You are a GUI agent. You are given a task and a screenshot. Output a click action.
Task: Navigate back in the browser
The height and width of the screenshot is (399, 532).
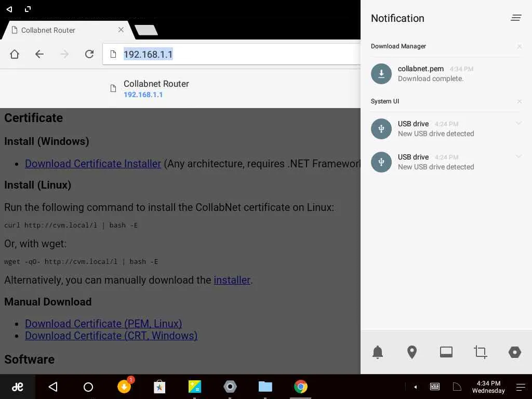pos(39,54)
